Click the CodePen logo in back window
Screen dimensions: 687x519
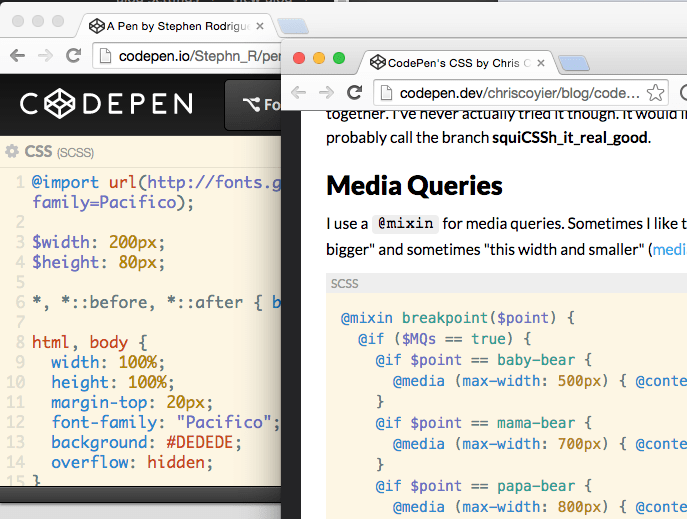106,104
